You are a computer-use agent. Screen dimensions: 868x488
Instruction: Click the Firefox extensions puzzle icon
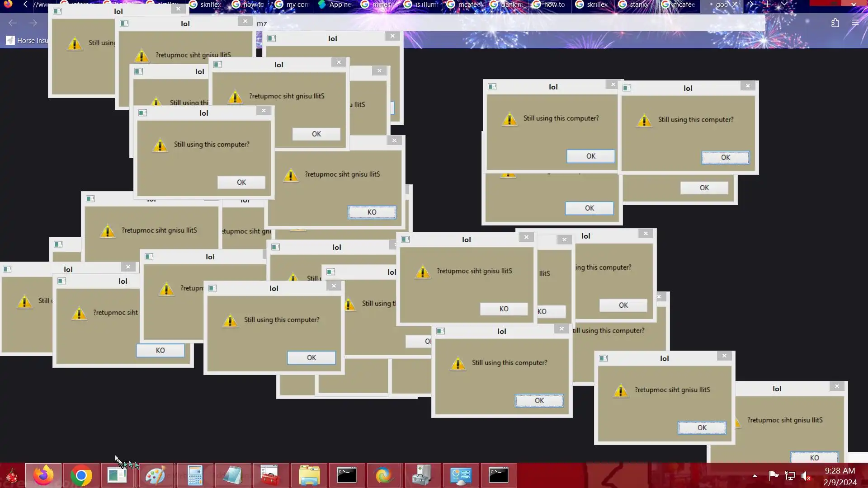(835, 23)
